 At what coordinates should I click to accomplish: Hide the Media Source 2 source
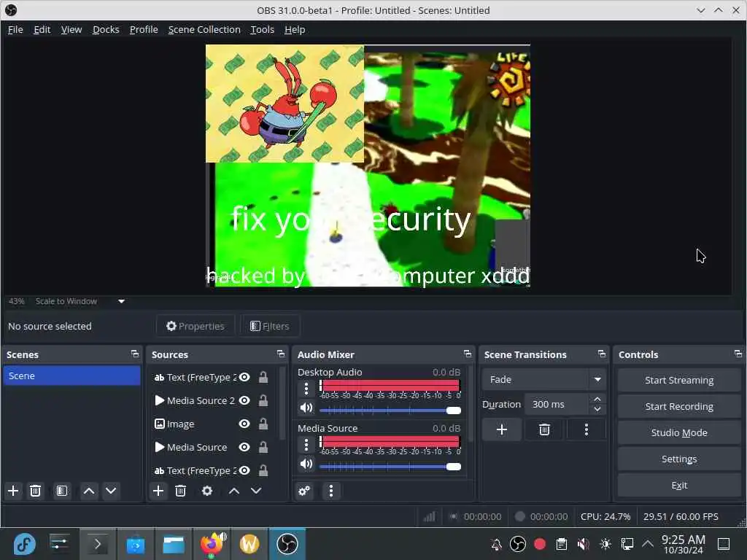[244, 400]
